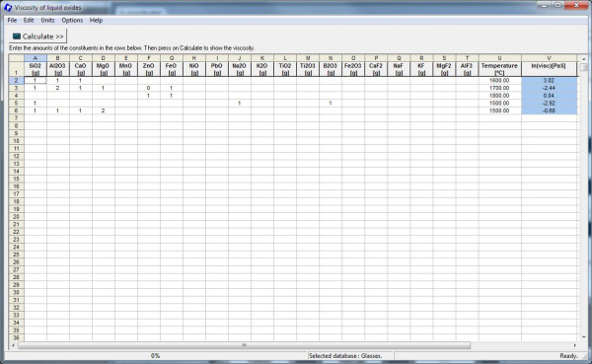Open the Units menu
This screenshot has height=364, width=592.
click(x=47, y=21)
